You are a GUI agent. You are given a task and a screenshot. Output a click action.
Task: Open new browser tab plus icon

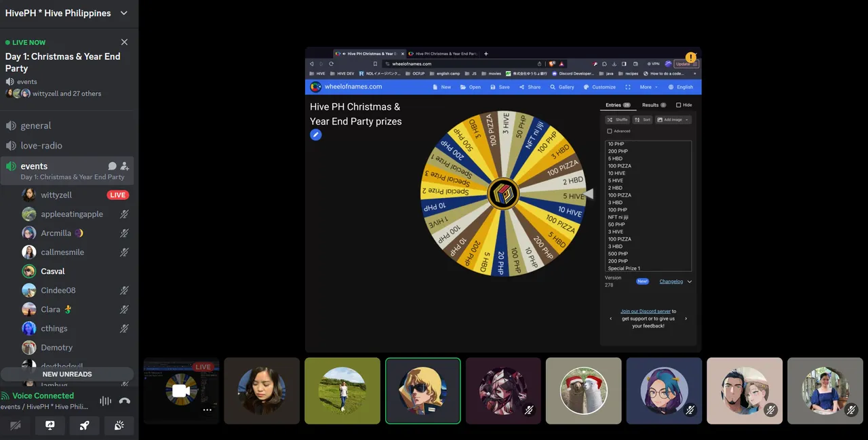(x=486, y=54)
